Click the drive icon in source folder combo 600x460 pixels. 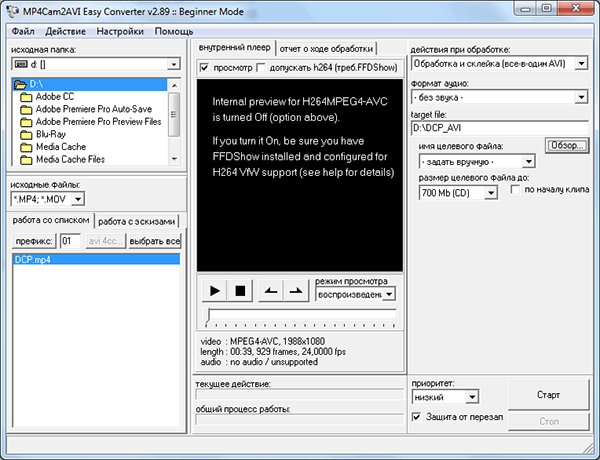[x=21, y=64]
